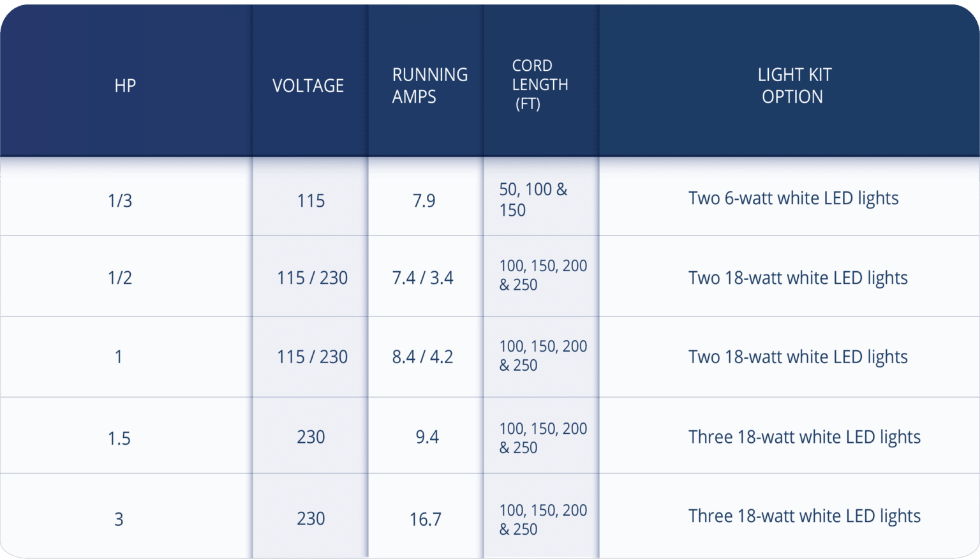Viewport: 980px width, 559px height.
Task: Select Two 6-watt white LED lights cell
Action: 793,198
